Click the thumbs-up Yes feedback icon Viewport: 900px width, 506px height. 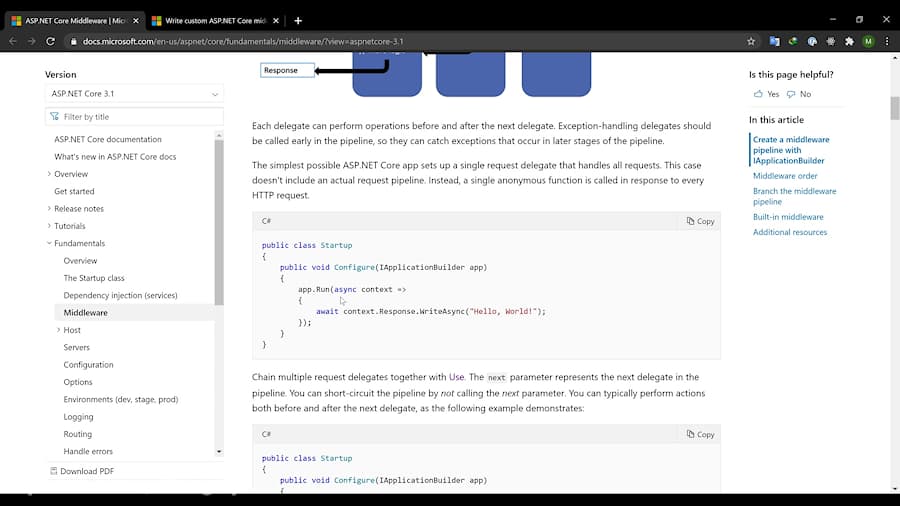point(758,94)
